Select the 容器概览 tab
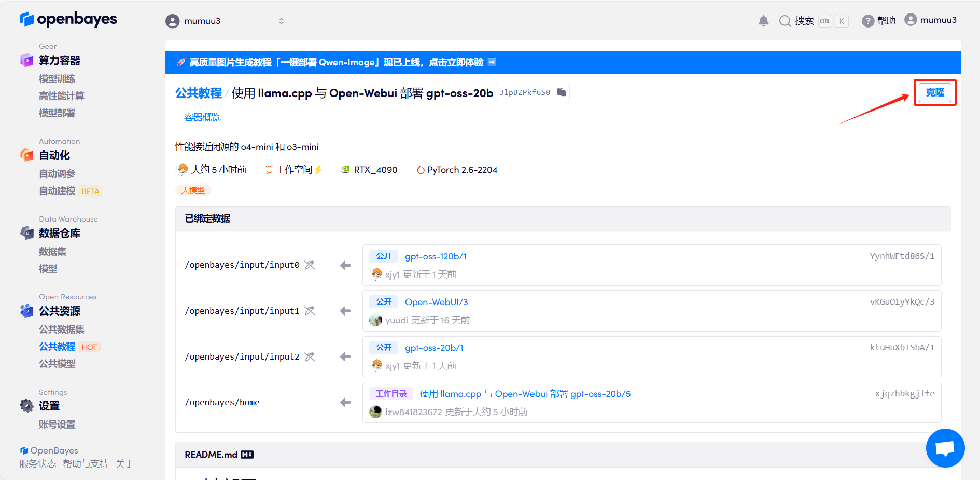980x480 pixels. [x=202, y=117]
